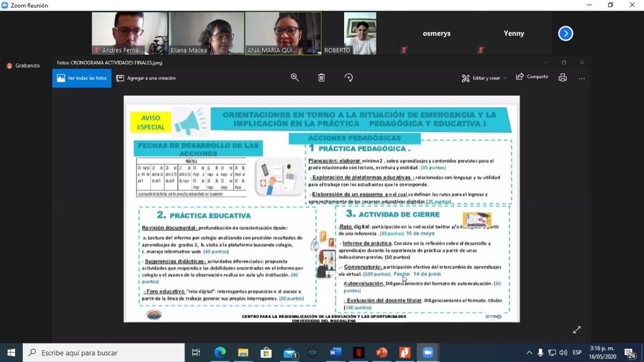This screenshot has height=362, width=644.
Task: Launch Microsoft Edge from taskbar
Action: coord(220,353)
